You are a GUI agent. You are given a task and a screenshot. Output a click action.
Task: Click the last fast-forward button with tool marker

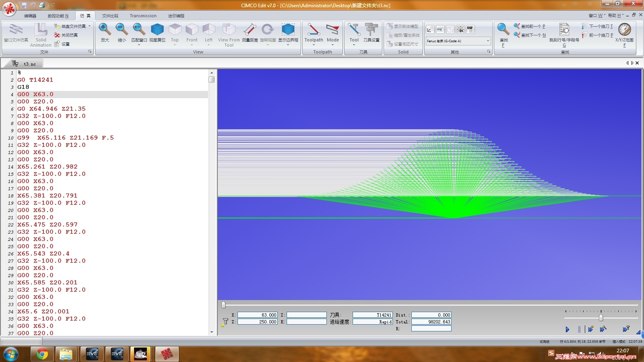click(x=626, y=329)
